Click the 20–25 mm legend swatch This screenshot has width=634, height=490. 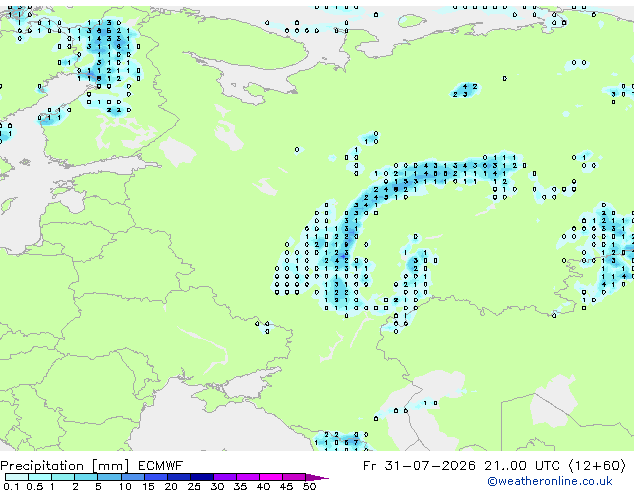179,477
